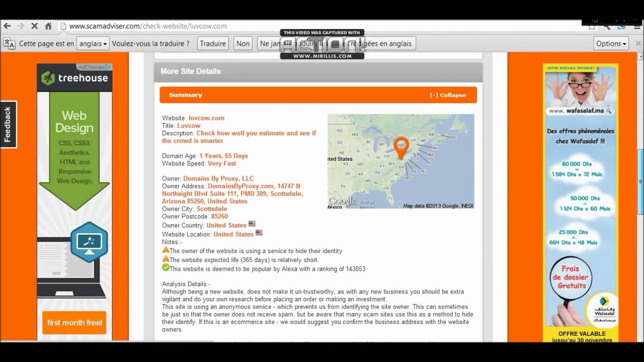Click the 25 000 Dhs offer cloud
This screenshot has height=362, width=644.
(x=573, y=237)
